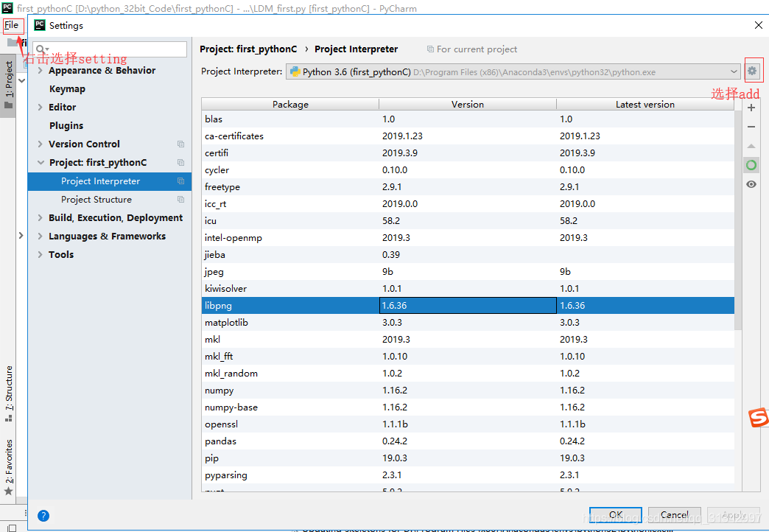Select the mkl package row
The width and height of the screenshot is (769, 532).
468,339
